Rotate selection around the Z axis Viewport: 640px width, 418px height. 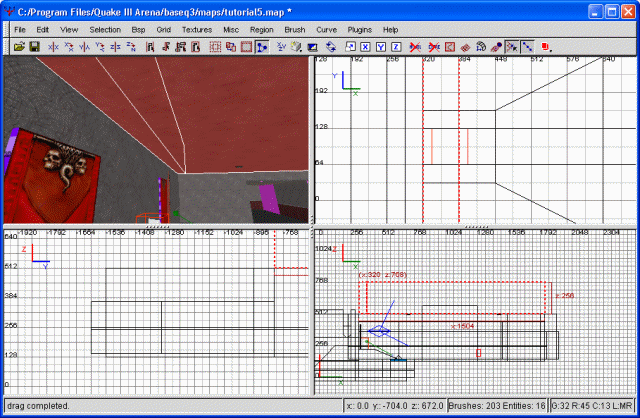click(131, 47)
